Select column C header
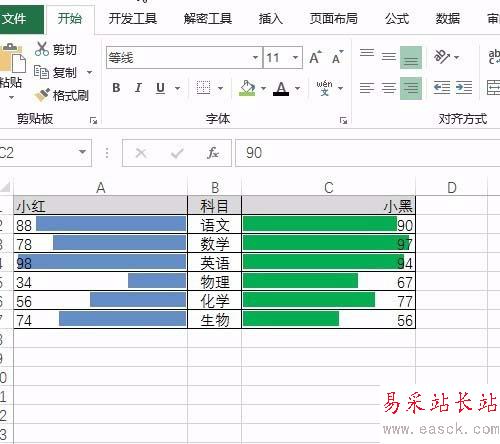The image size is (500, 444). click(329, 188)
